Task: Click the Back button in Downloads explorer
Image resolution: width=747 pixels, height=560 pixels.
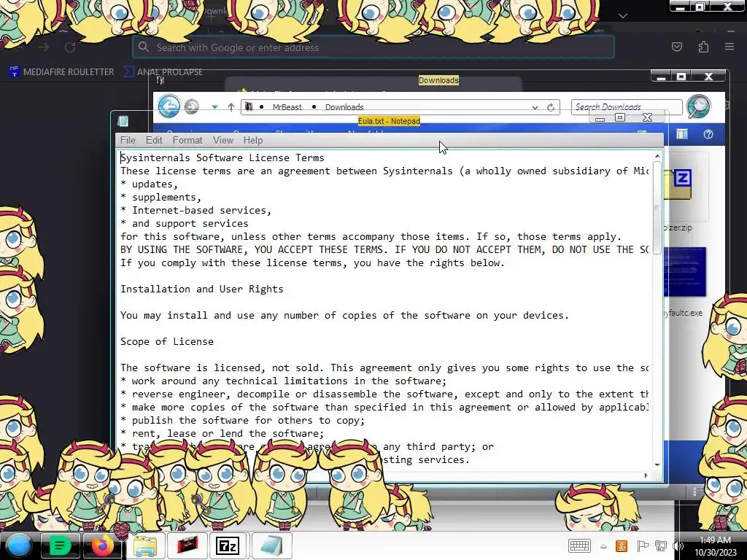Action: pyautogui.click(x=169, y=106)
